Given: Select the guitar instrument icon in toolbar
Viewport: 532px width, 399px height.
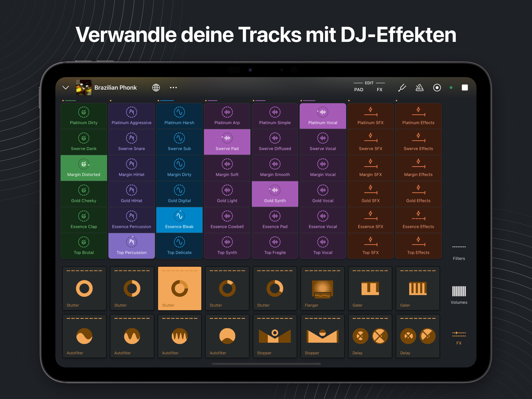Looking at the screenshot, I should coord(402,88).
